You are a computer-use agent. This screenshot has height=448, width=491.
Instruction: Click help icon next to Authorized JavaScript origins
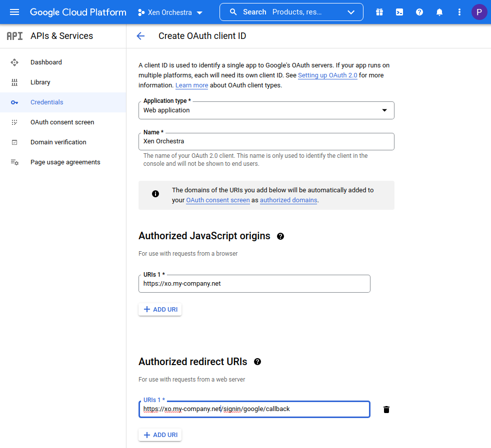280,236
